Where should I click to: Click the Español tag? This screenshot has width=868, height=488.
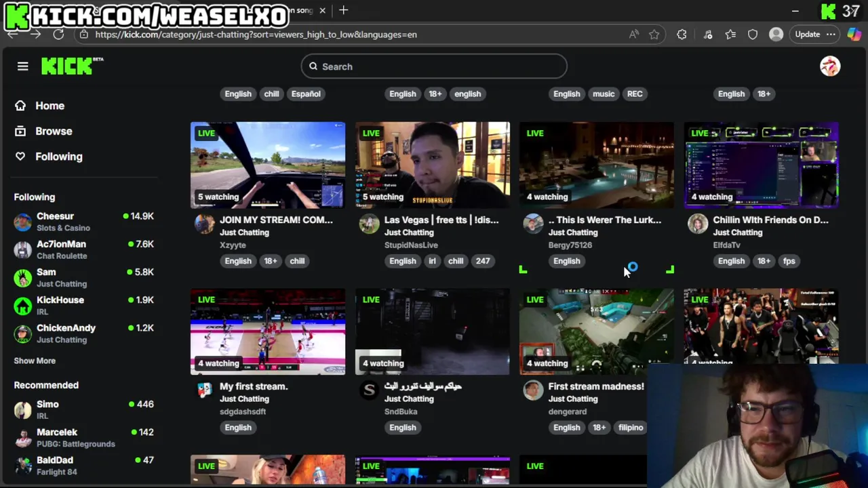tap(306, 94)
